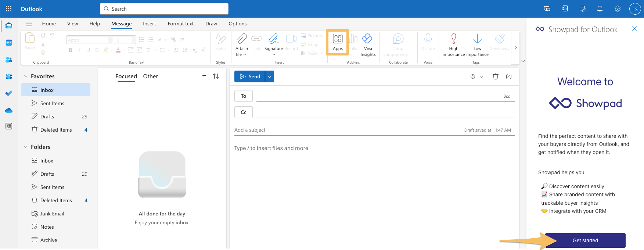This screenshot has width=644, height=250.
Task: Open the Apps add-ins button
Action: (338, 42)
